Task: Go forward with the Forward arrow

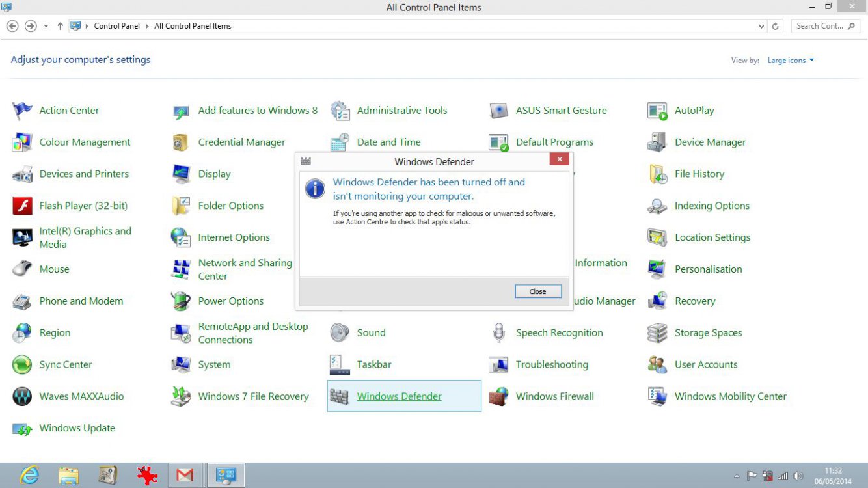Action: [x=30, y=26]
